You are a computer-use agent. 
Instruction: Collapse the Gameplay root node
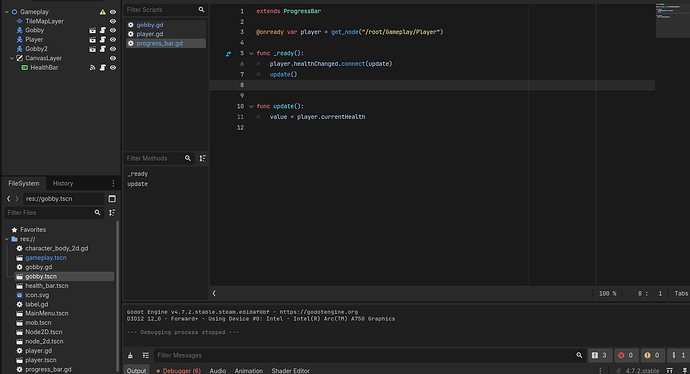tap(7, 12)
